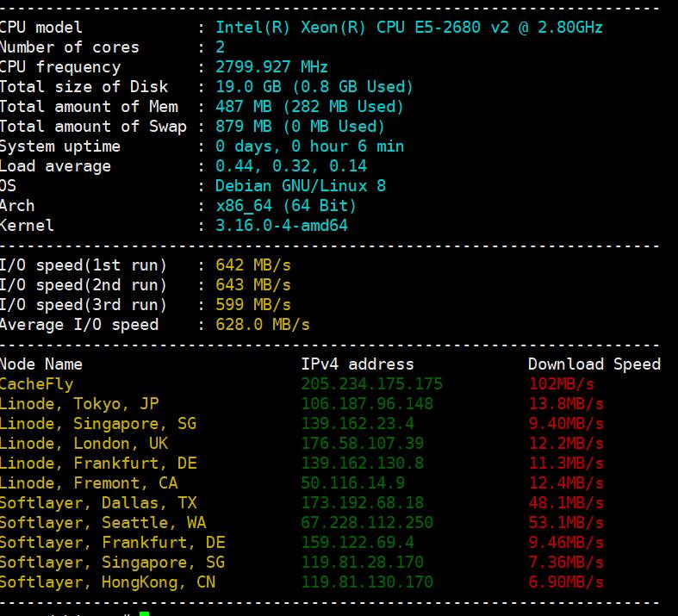Image resolution: width=678 pixels, height=616 pixels.
Task: Click the load average value 0.44, 0.32, 0.14
Action: (291, 166)
